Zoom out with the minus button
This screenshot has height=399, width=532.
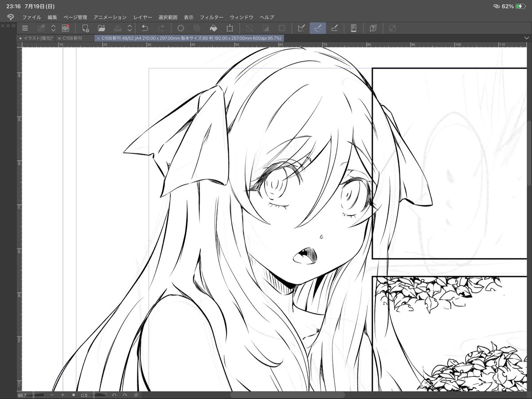52,395
